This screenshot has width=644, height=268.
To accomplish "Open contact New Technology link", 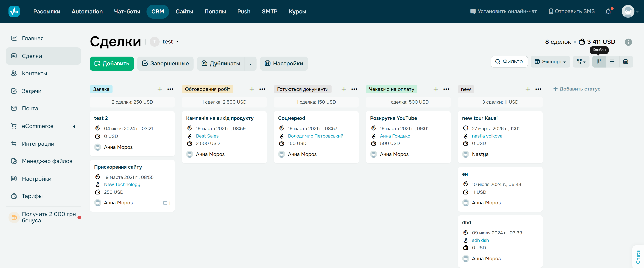I will coord(122,184).
